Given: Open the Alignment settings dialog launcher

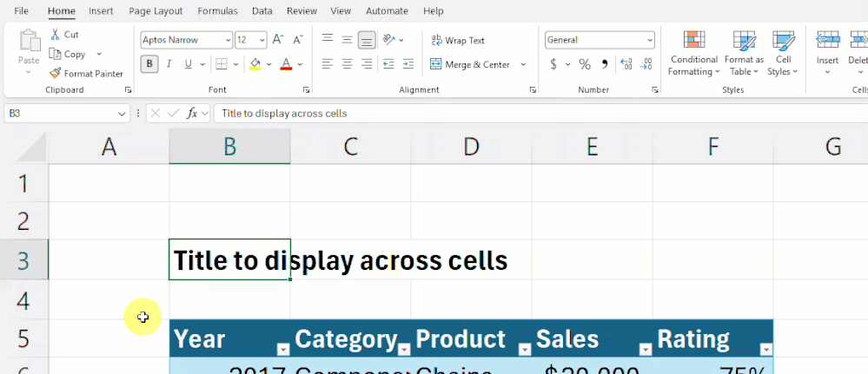Looking at the screenshot, I should pyautogui.click(x=533, y=89).
